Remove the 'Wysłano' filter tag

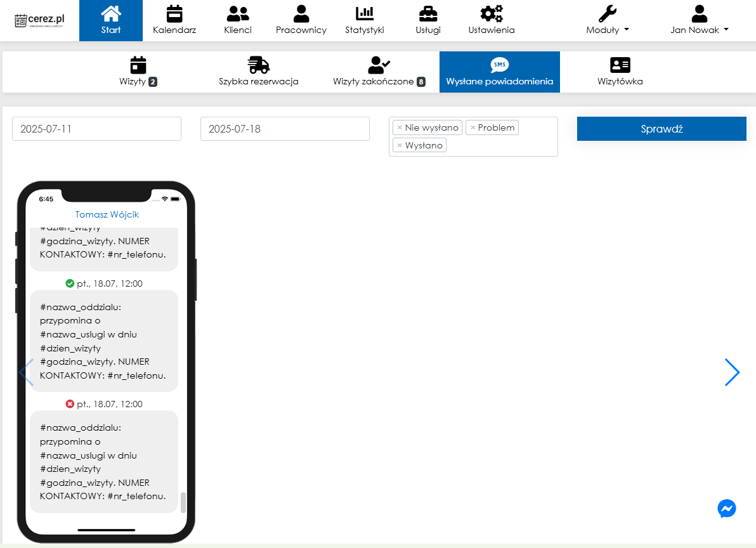400,146
